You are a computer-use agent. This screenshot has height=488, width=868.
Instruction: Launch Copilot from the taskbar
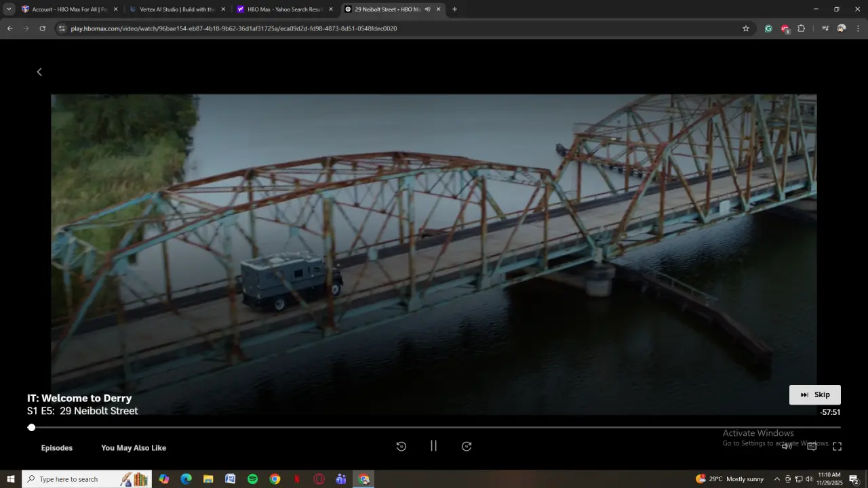pos(164,479)
